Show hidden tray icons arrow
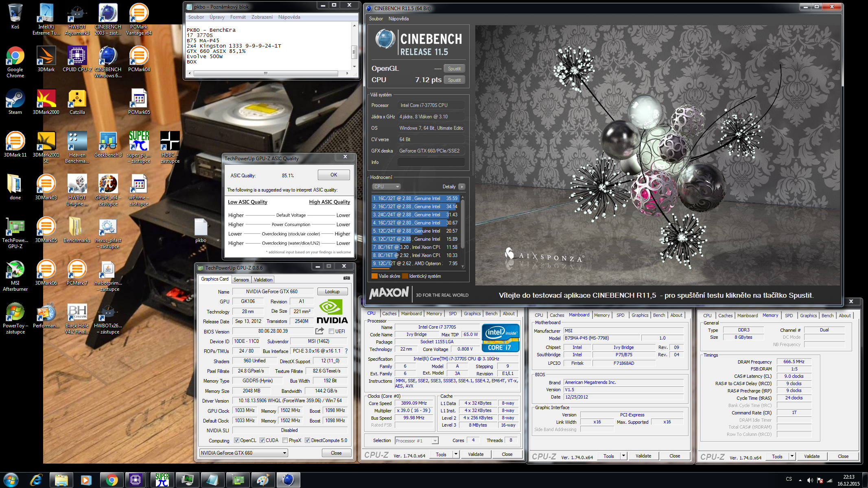The image size is (868, 488). [x=800, y=480]
